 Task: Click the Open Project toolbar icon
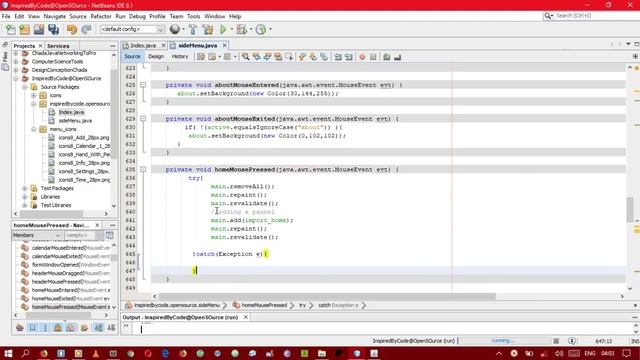[x=39, y=29]
